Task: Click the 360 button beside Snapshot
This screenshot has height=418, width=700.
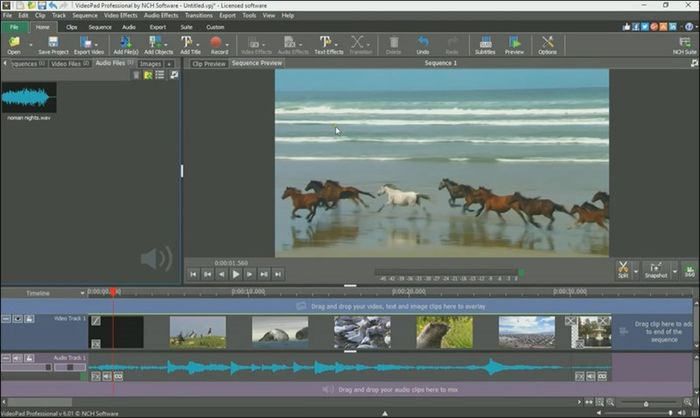Action: [x=689, y=270]
